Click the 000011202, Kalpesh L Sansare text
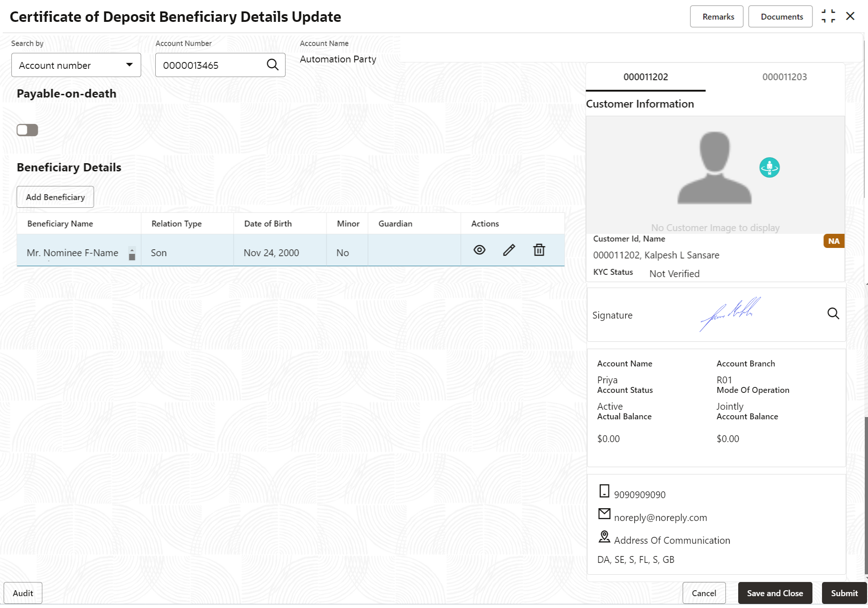The height and width of the screenshot is (608, 868). 656,255
